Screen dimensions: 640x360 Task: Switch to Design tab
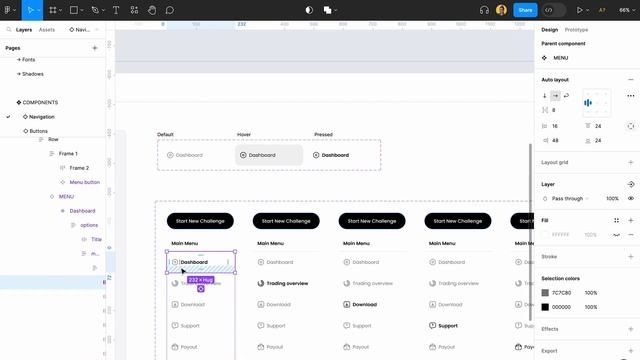(x=549, y=29)
